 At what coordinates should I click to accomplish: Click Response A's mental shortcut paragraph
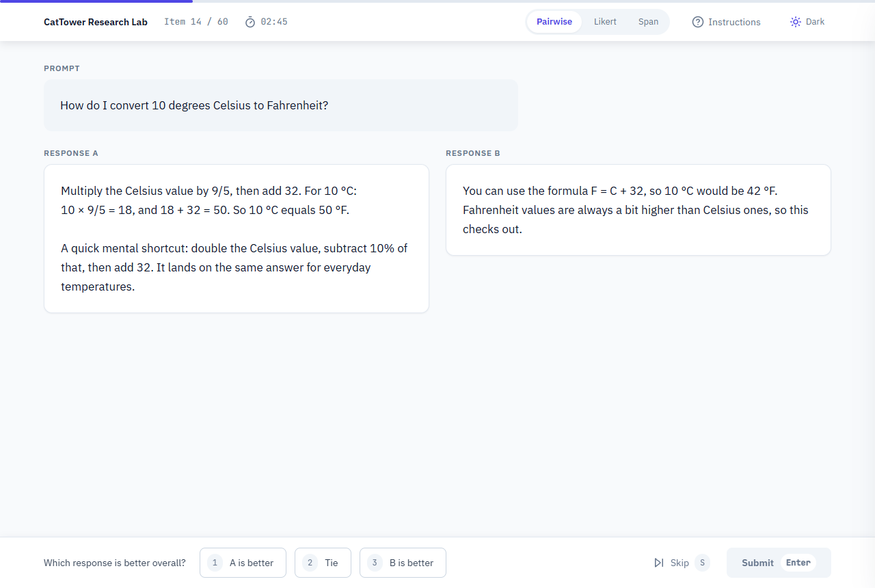pyautogui.click(x=234, y=267)
